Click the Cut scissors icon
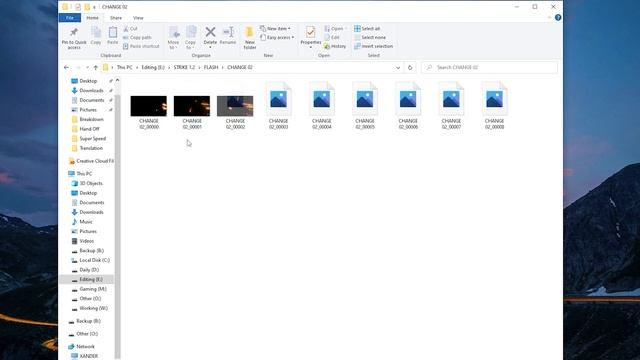The width and height of the screenshot is (640, 360). [126, 29]
